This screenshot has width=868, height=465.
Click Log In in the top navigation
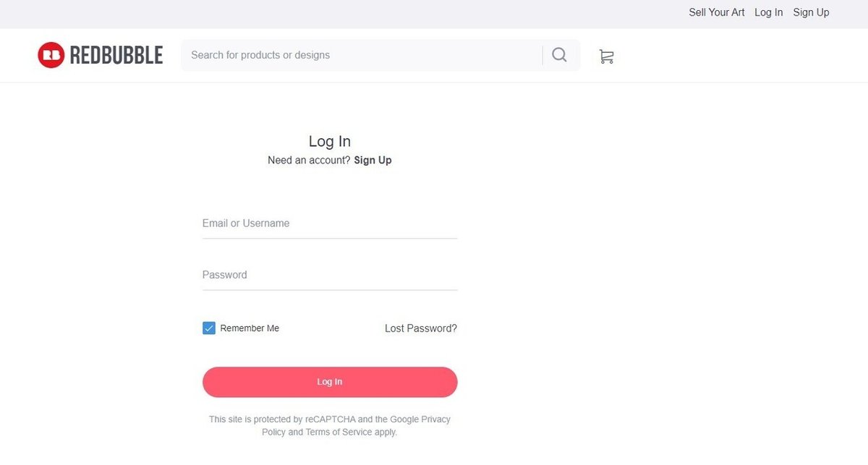coord(768,12)
